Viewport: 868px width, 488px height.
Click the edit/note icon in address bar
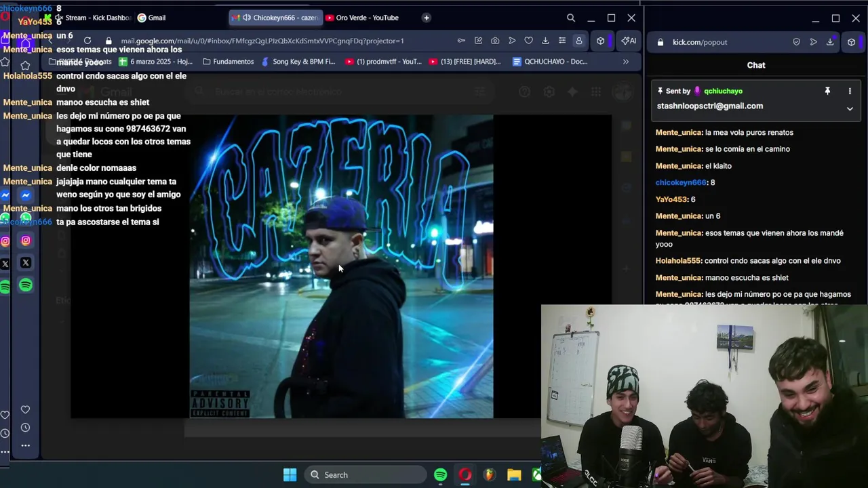[x=478, y=41]
